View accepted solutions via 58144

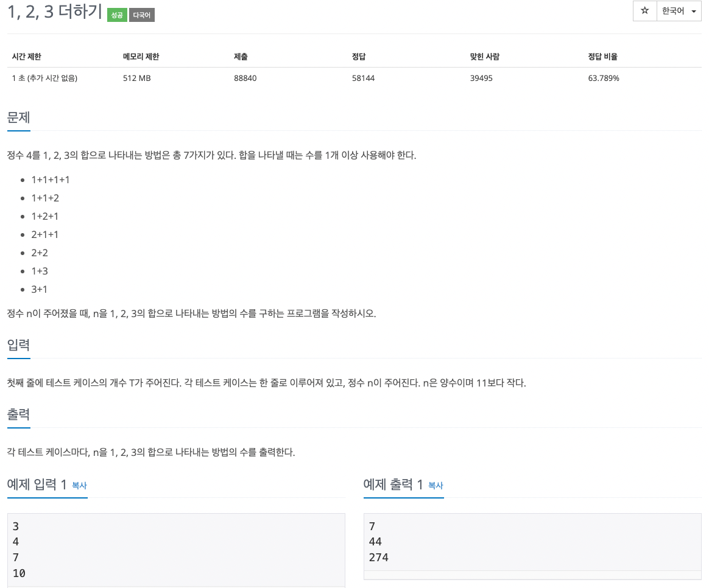[363, 78]
